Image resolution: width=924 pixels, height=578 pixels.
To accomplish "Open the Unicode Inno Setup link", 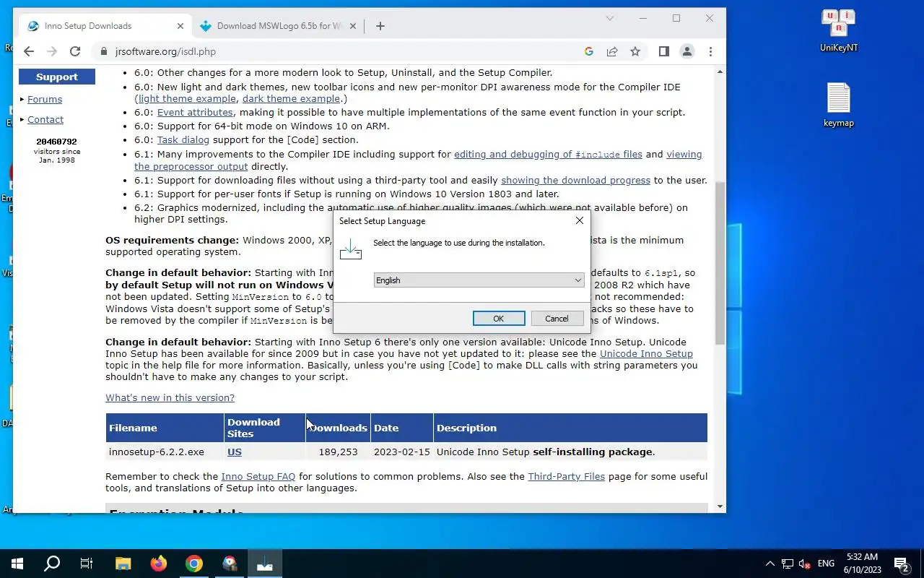I will tap(646, 354).
